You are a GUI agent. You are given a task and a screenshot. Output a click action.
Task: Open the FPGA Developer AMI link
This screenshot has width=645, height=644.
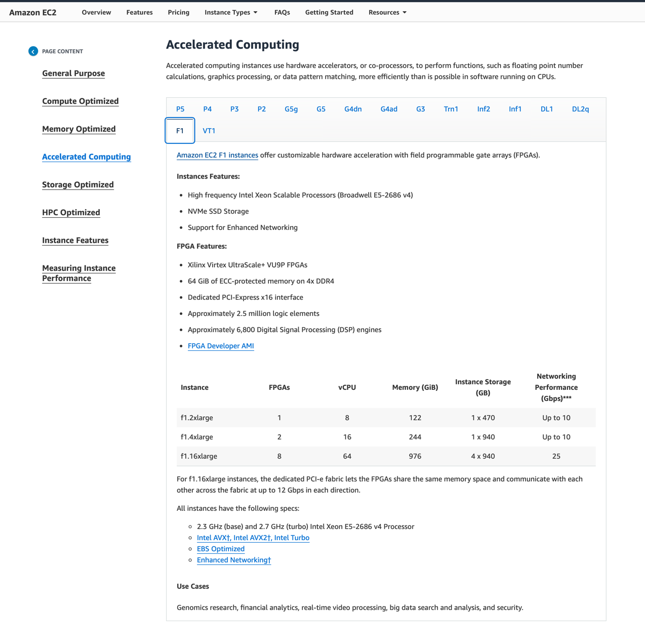click(x=221, y=346)
